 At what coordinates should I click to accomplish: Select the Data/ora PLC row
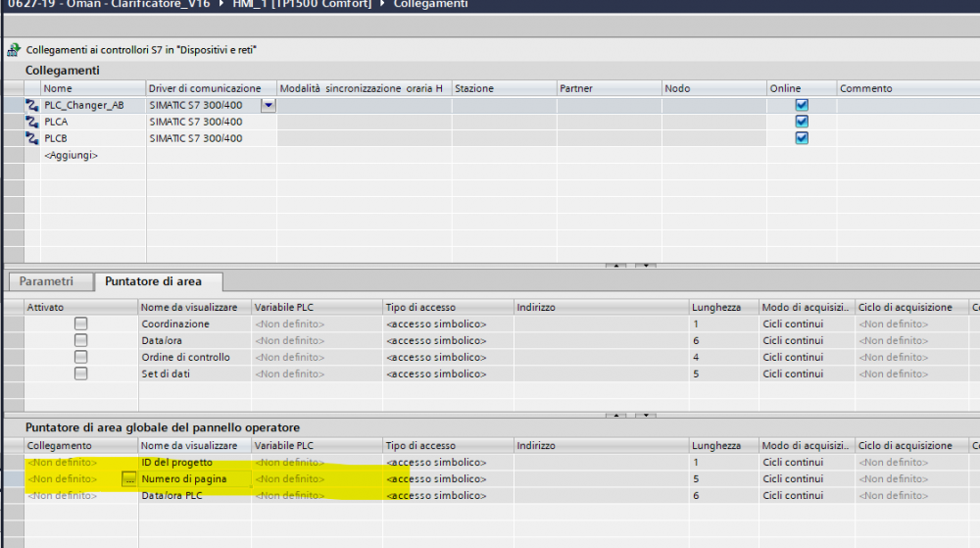coord(171,495)
